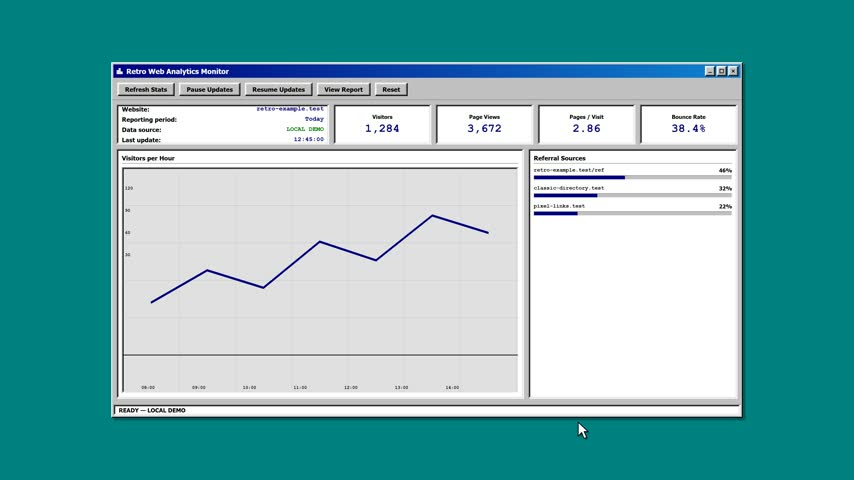Image resolution: width=854 pixels, height=480 pixels.
Task: Select the Page Views value 3,672
Action: [x=484, y=129]
